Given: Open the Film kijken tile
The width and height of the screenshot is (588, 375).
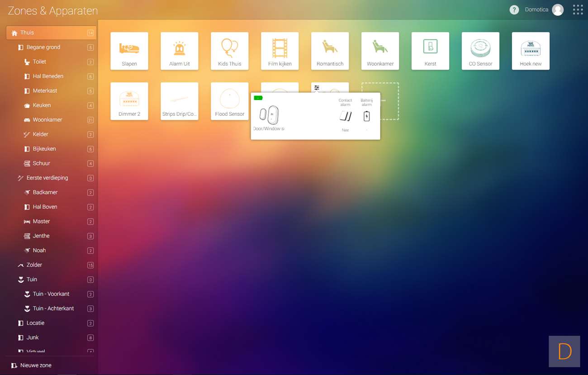Looking at the screenshot, I should pos(280,51).
